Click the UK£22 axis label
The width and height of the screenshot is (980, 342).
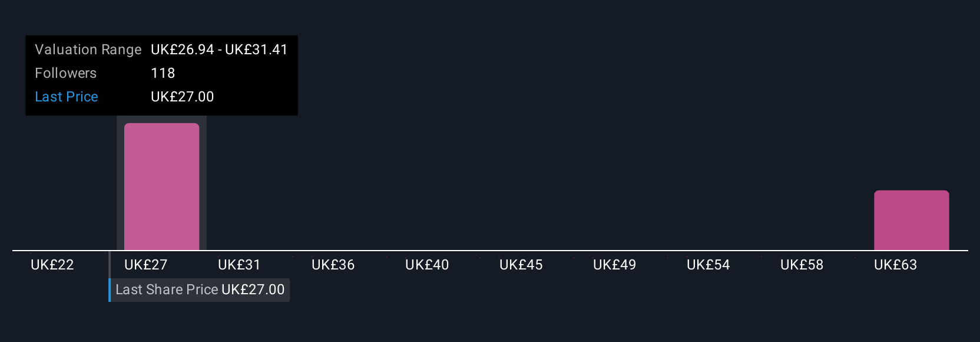(x=52, y=265)
